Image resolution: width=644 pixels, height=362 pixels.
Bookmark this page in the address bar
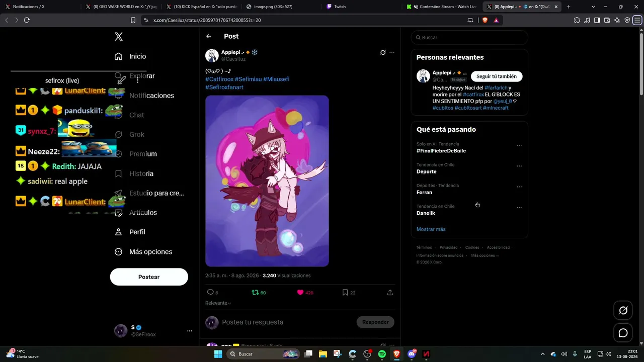click(x=133, y=20)
